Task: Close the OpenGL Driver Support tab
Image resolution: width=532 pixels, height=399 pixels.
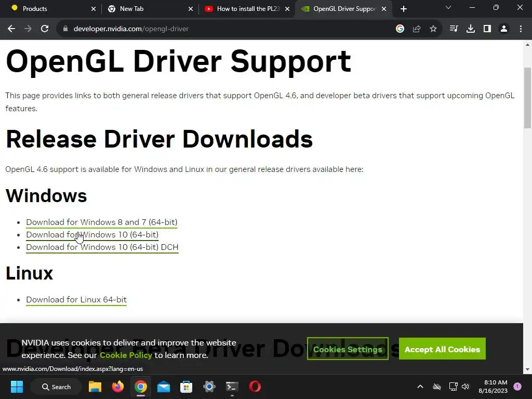Action: pos(384,9)
